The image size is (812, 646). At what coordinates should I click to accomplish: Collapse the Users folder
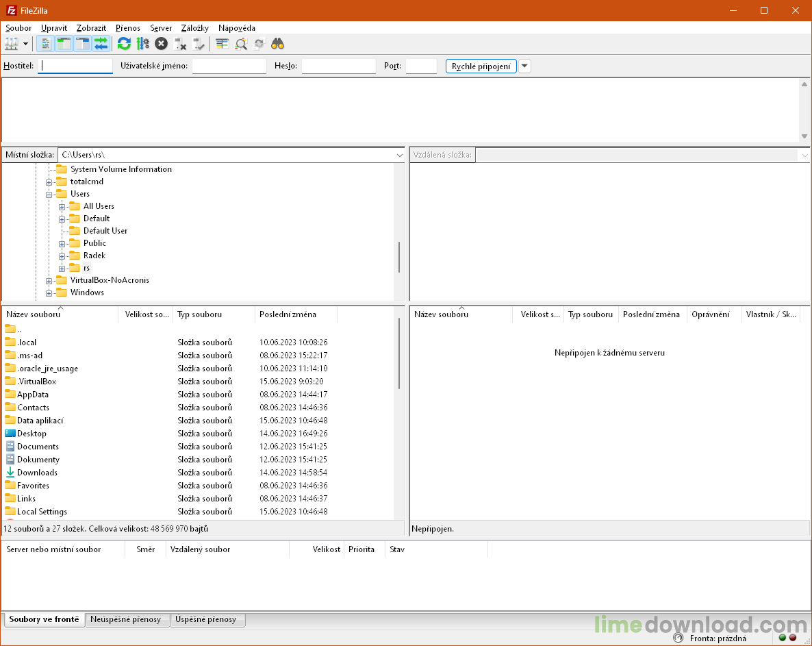(48, 194)
